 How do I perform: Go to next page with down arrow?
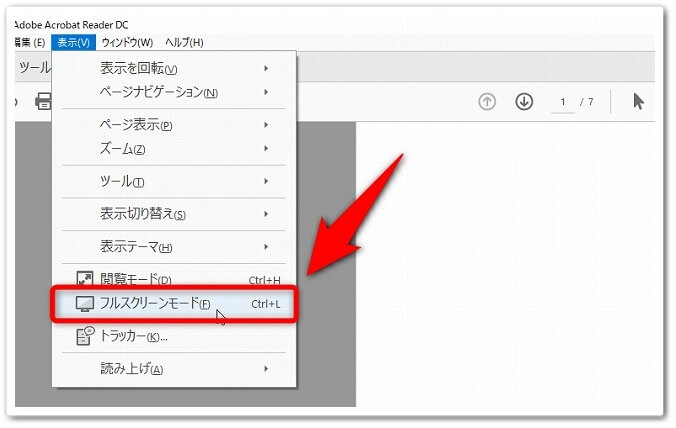pos(524,102)
